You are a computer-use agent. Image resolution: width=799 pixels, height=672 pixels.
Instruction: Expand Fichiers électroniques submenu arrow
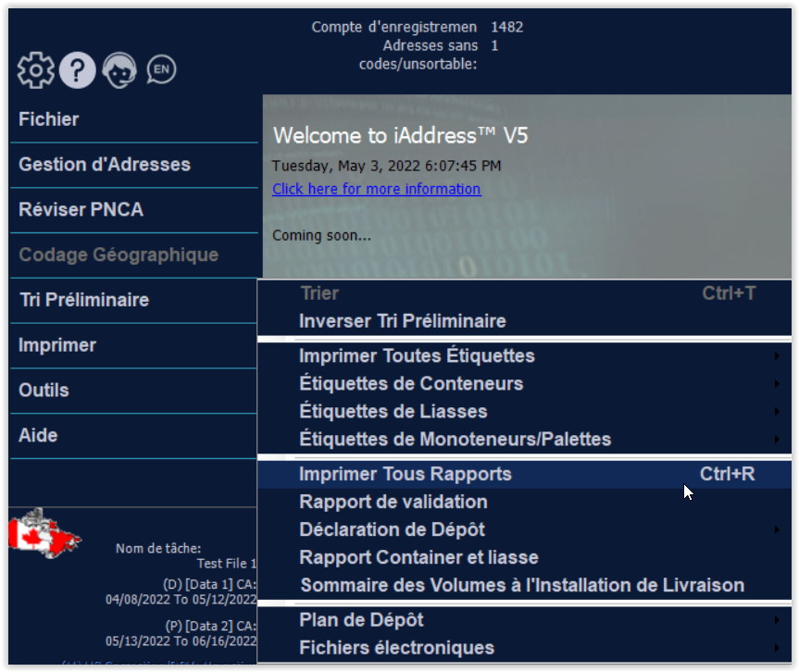[777, 648]
